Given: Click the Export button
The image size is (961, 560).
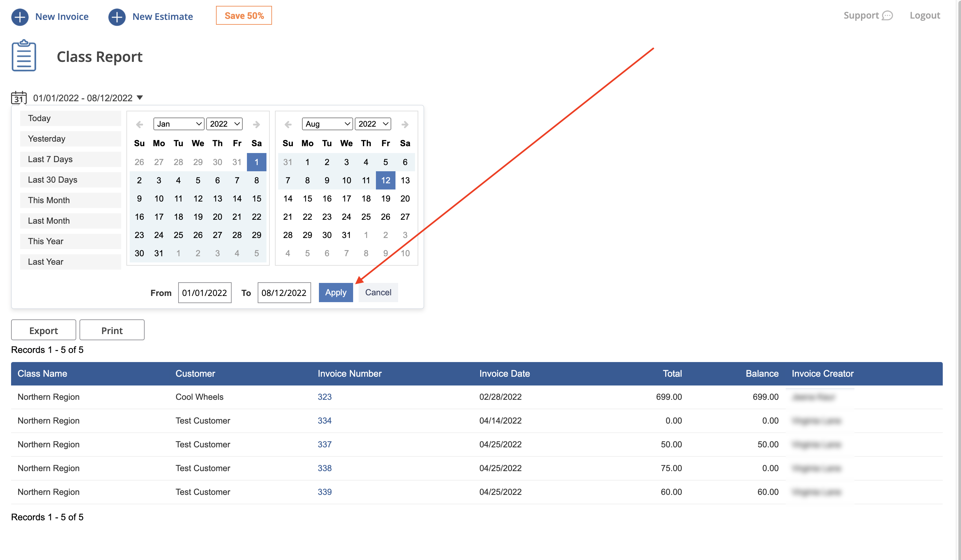Looking at the screenshot, I should [x=43, y=330].
